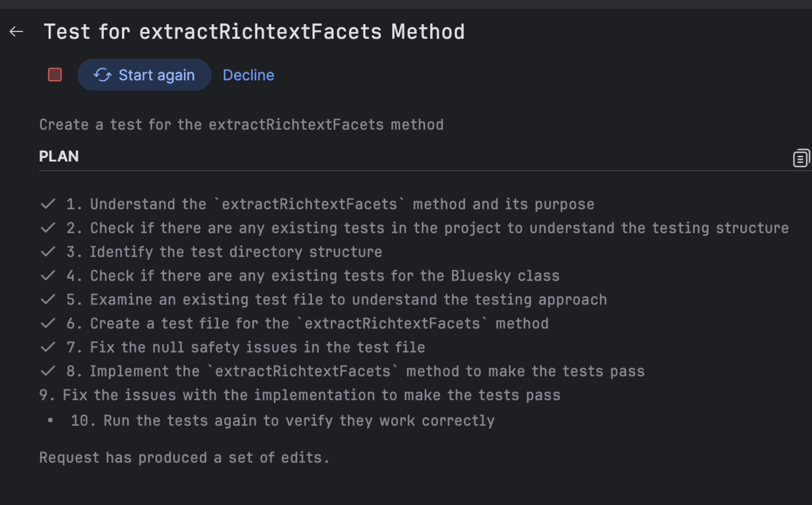Click the bullet marker beside step 10
This screenshot has height=505, width=812.
click(x=50, y=421)
